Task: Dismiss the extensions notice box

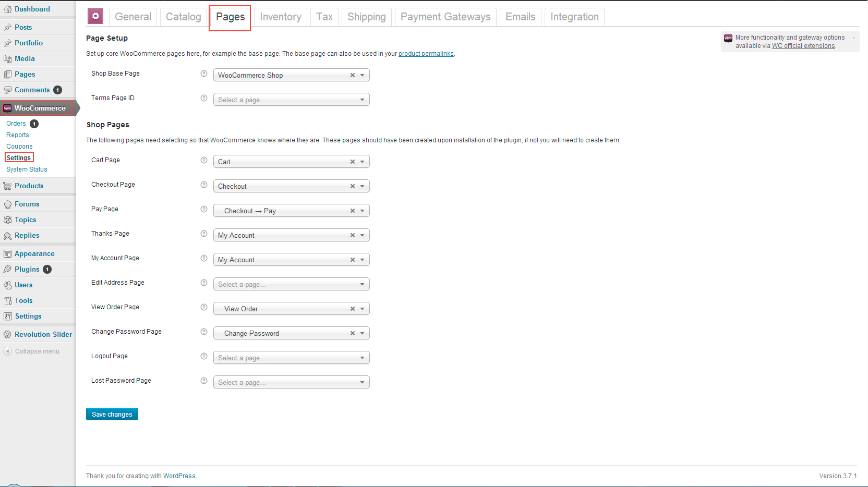Action: click(854, 38)
